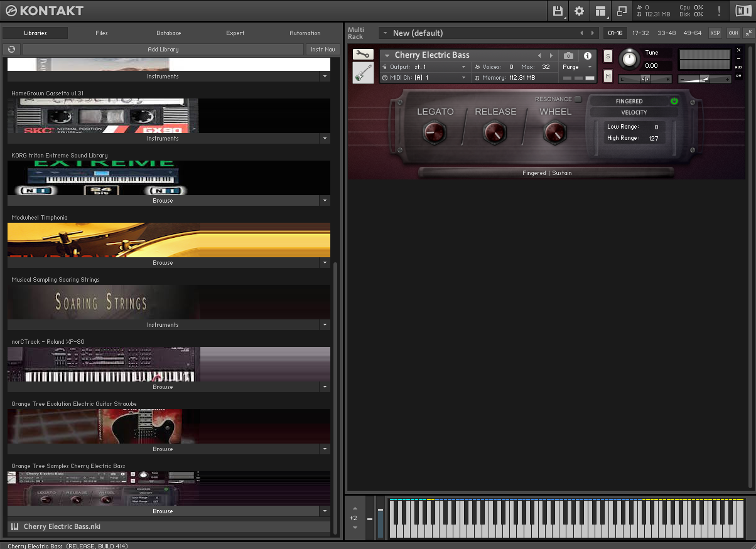756x549 pixels.
Task: Click Browse under Orange Tree Evolution guitar
Action: (x=163, y=449)
